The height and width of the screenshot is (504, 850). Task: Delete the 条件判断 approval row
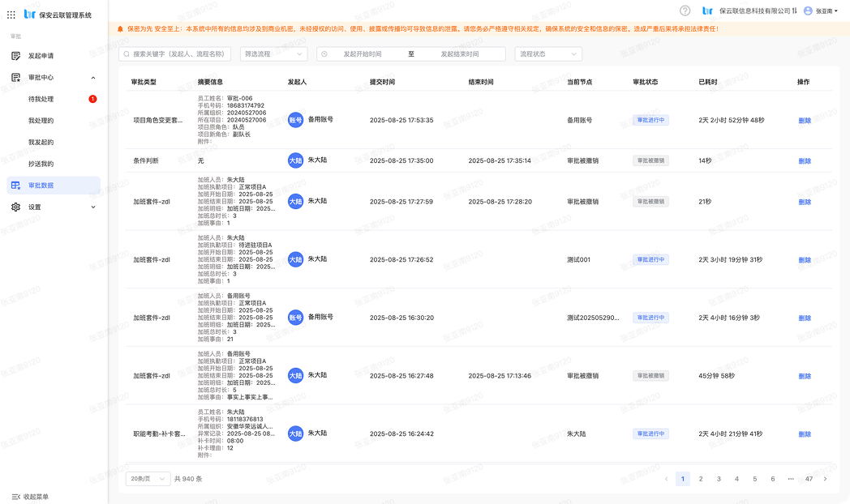tap(804, 161)
